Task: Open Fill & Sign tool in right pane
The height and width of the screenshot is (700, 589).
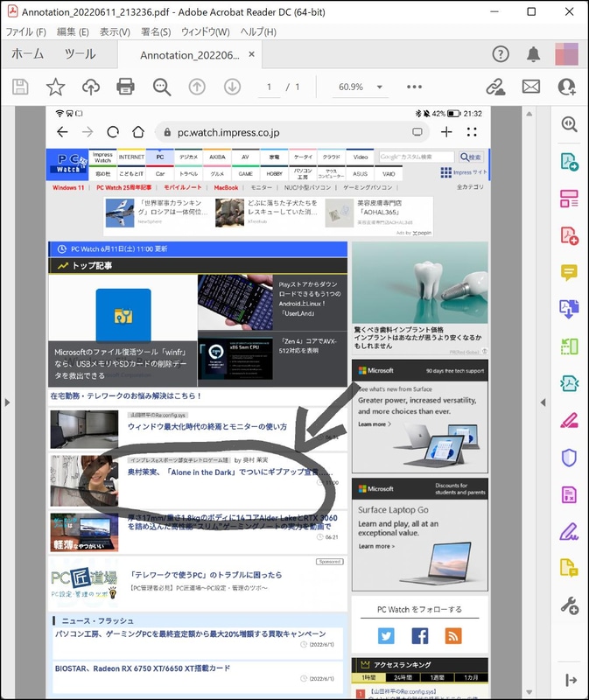Action: pyautogui.click(x=569, y=532)
